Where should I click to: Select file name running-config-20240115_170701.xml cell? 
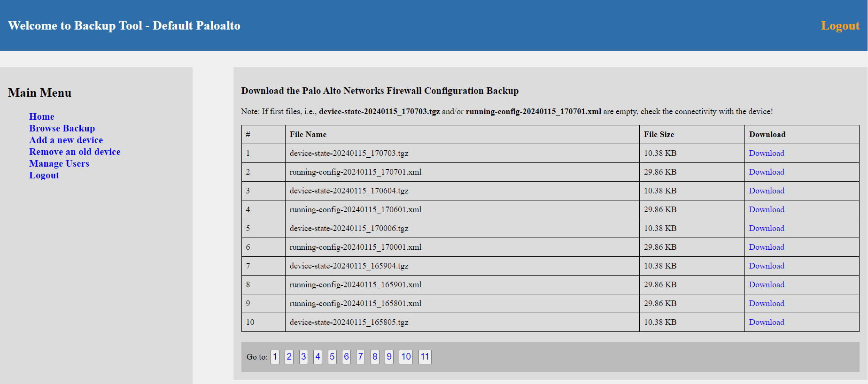[x=462, y=172]
